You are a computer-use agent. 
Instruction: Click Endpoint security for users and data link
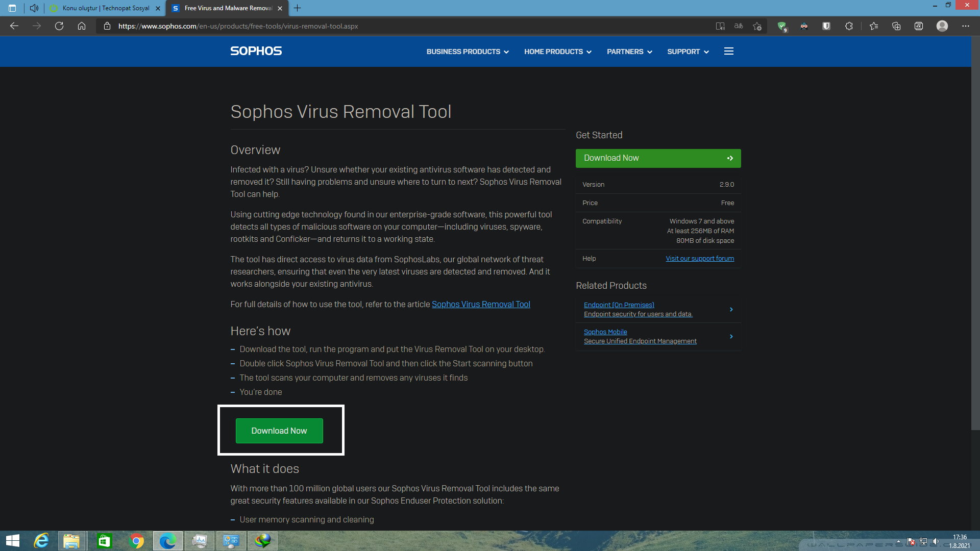click(638, 314)
